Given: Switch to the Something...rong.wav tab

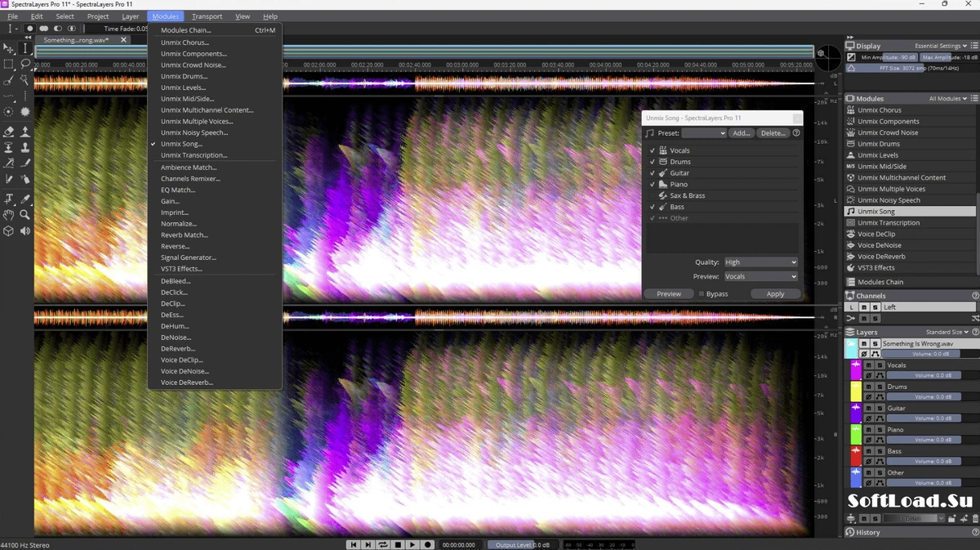Looking at the screenshot, I should [x=82, y=39].
